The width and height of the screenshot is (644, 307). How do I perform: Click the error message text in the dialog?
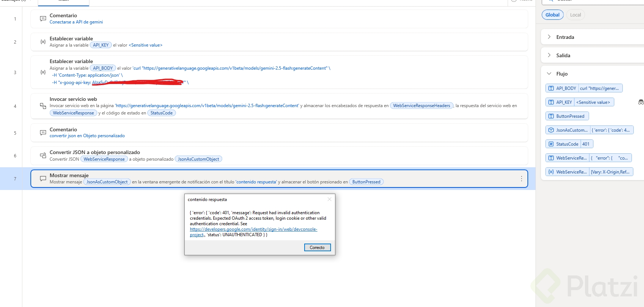pyautogui.click(x=258, y=224)
